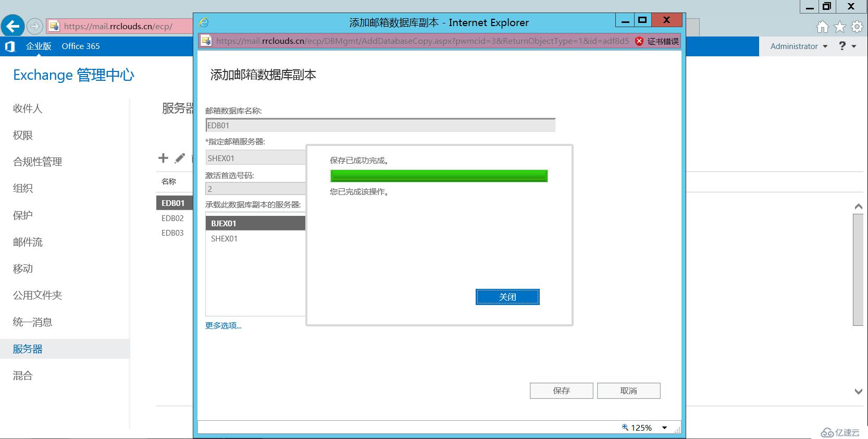Viewport: 868px width, 439px height.
Task: Switch to the Office 365 tab
Action: click(80, 46)
